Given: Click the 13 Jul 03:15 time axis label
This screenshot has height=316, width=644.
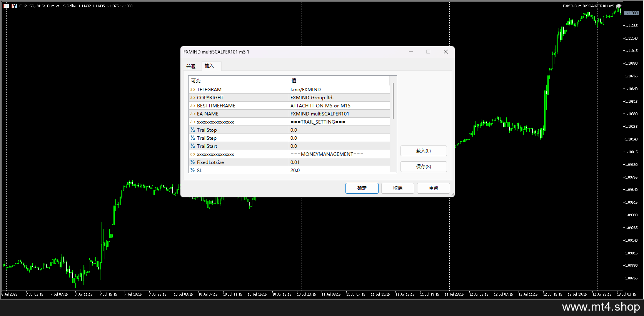Looking at the screenshot, I should (626, 294).
